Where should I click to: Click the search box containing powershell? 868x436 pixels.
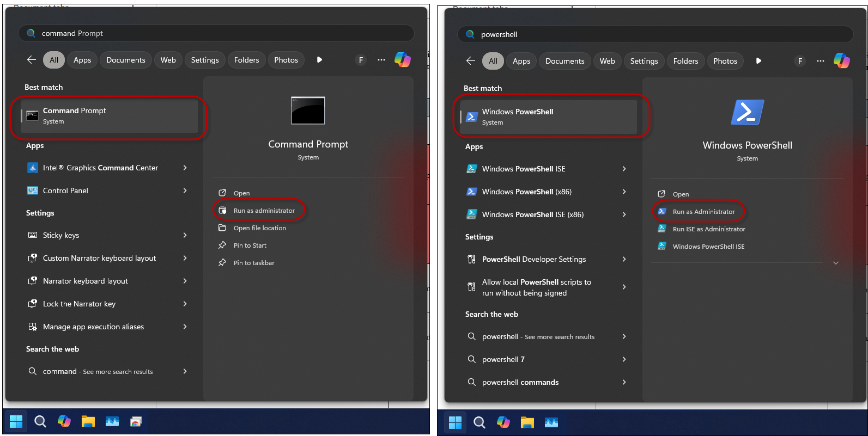[654, 34]
